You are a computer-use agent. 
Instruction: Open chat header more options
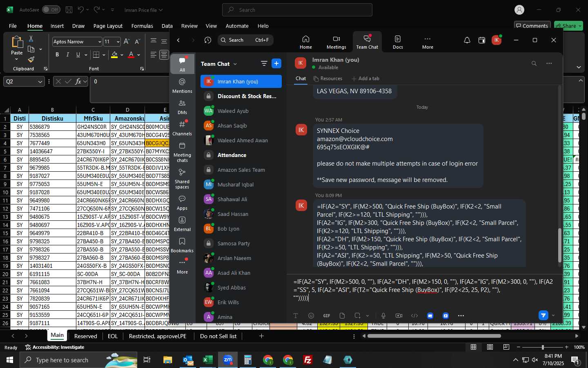click(x=549, y=63)
